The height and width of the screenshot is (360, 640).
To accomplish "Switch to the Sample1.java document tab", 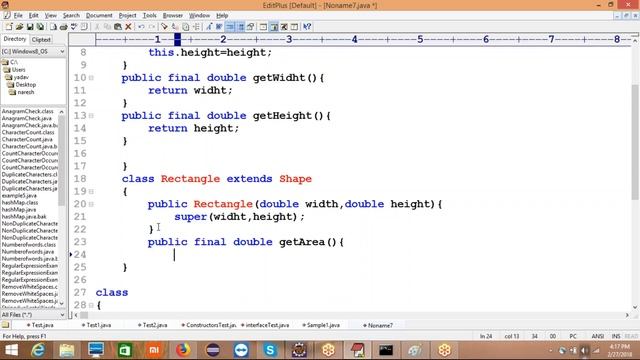I will click(x=321, y=325).
